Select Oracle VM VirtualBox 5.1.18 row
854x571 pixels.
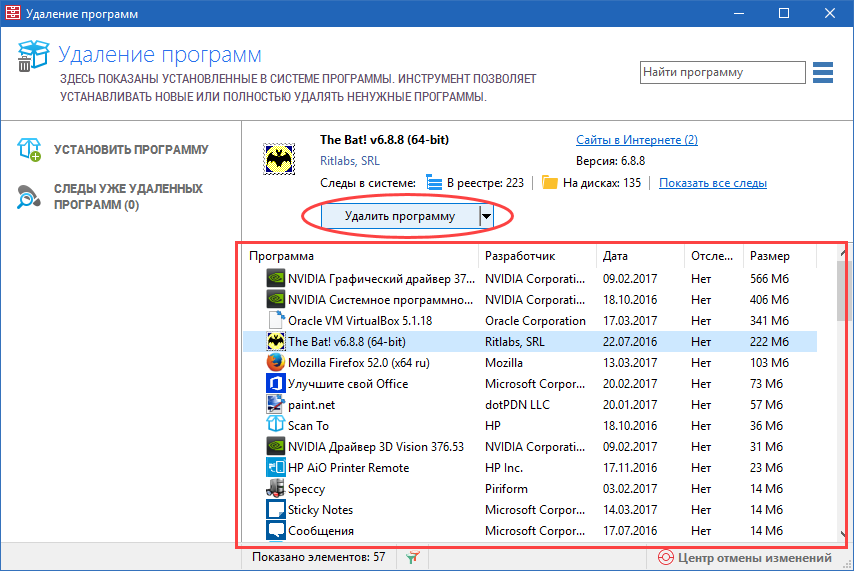[530, 320]
